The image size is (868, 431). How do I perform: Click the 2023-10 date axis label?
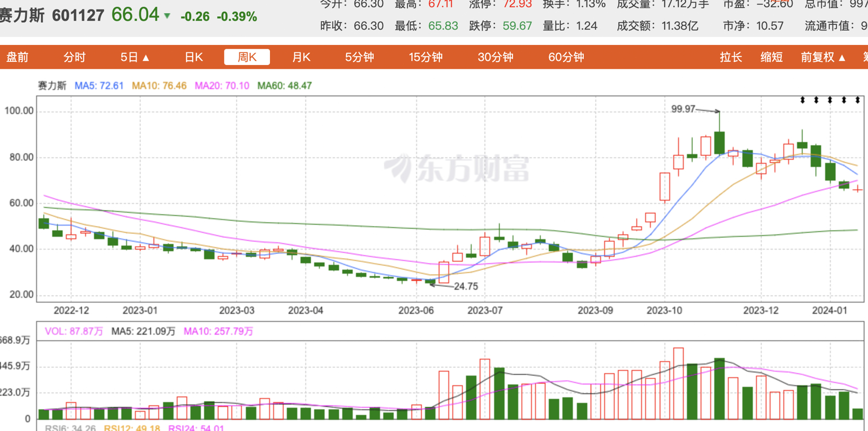point(664,310)
